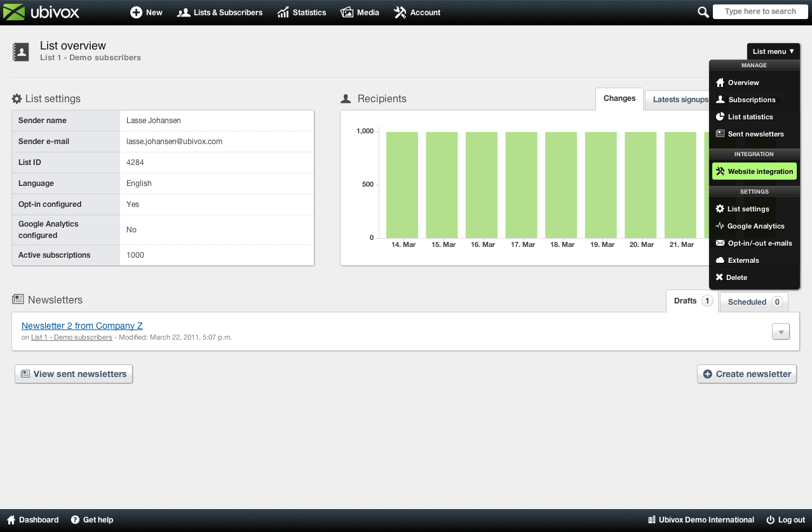Click the Create newsletter button
812x532 pixels.
point(747,374)
